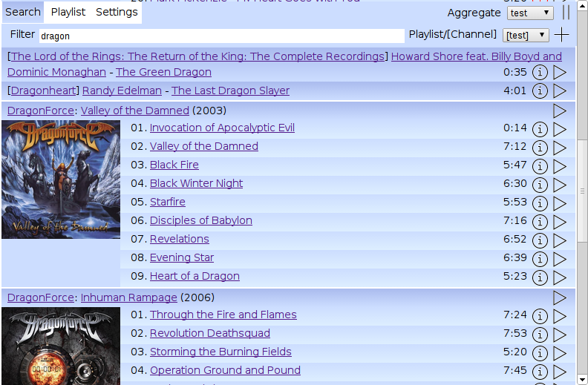The height and width of the screenshot is (385, 588).
Task: Click Valley of the Damned cover art
Action: 61,180
